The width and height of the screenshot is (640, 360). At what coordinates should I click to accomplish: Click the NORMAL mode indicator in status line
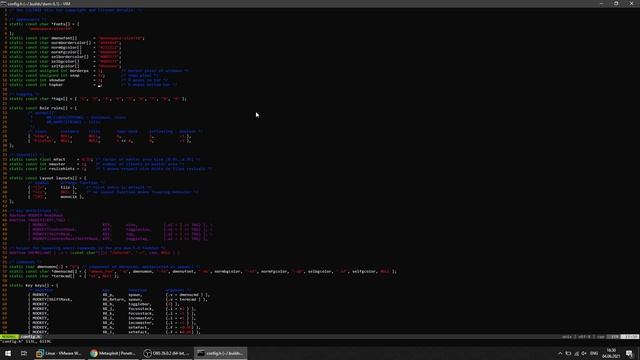[x=9, y=337]
